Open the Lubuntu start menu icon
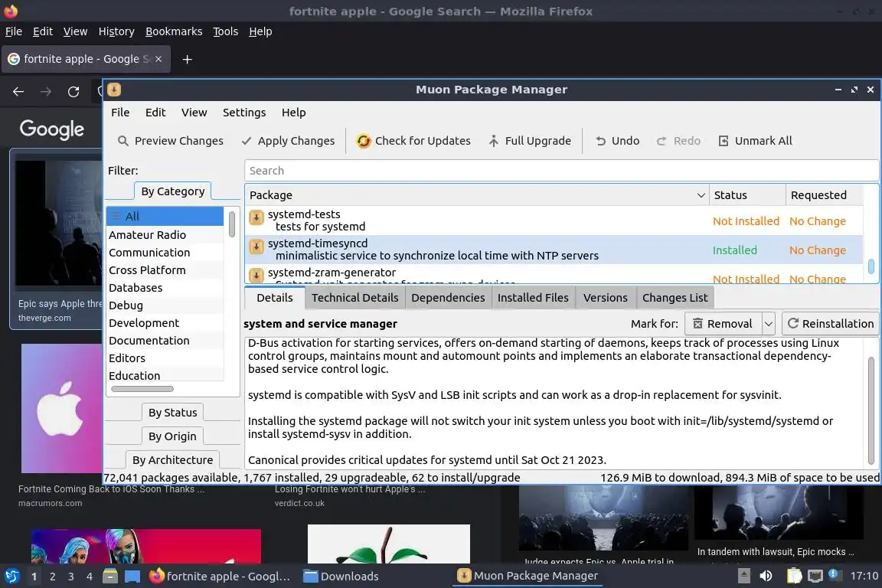882x588 pixels. click(x=11, y=577)
